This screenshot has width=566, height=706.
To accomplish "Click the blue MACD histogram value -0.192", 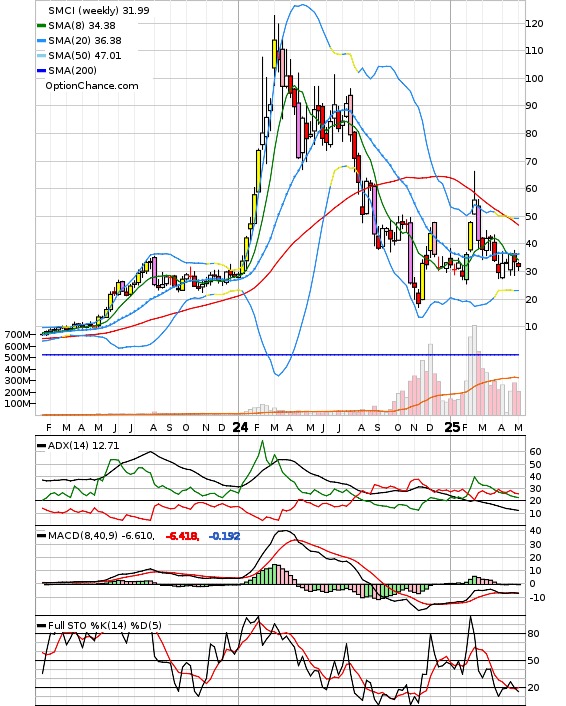I will point(224,536).
